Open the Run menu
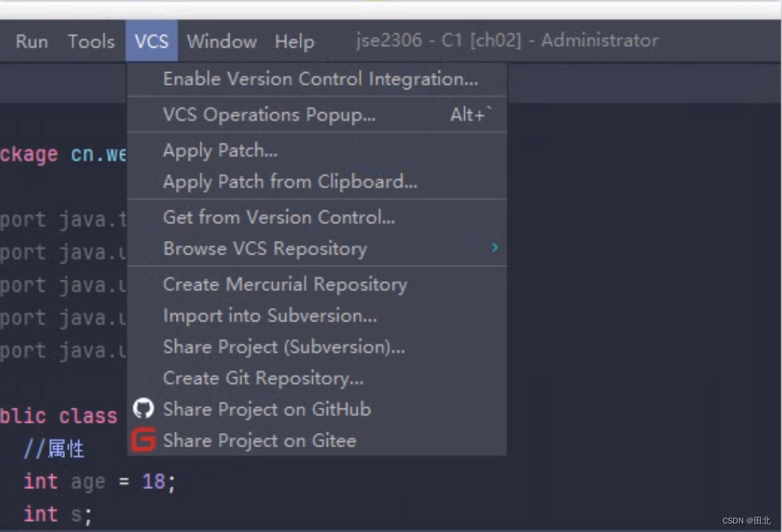The width and height of the screenshot is (782, 532). click(31, 42)
